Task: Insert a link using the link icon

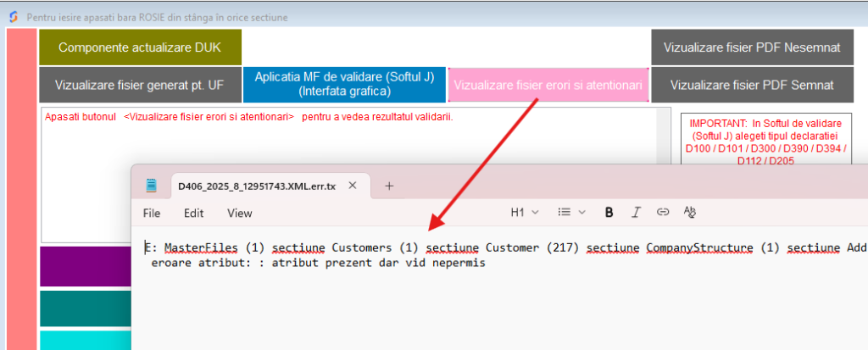Action: click(663, 213)
